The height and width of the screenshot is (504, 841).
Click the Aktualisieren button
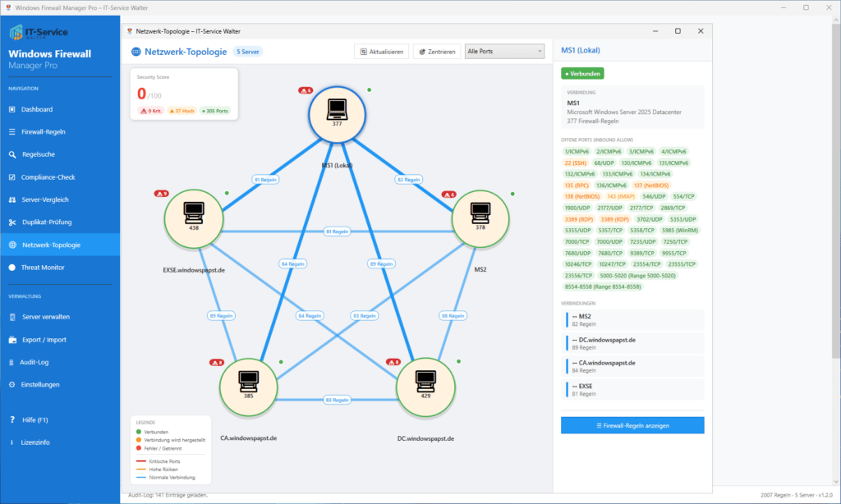[x=383, y=50]
